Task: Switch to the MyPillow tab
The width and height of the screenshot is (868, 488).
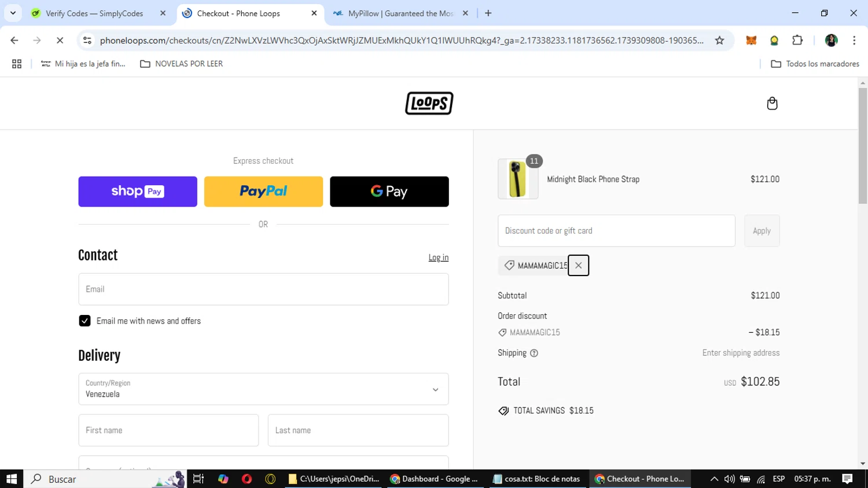Action: (x=401, y=13)
